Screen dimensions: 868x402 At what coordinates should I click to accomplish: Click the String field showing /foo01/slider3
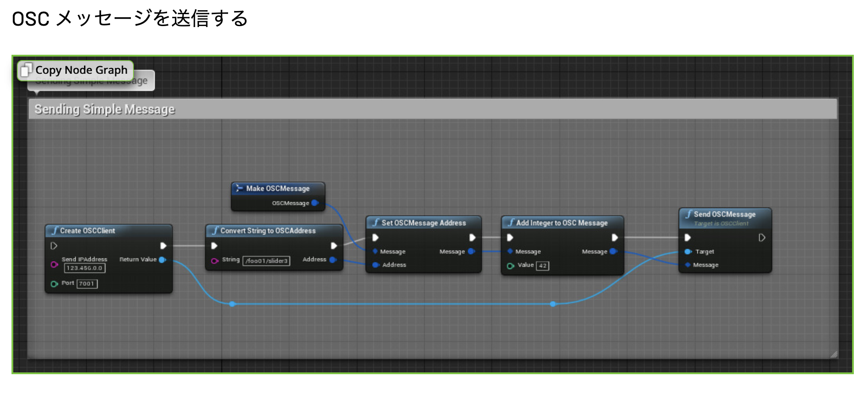267,261
